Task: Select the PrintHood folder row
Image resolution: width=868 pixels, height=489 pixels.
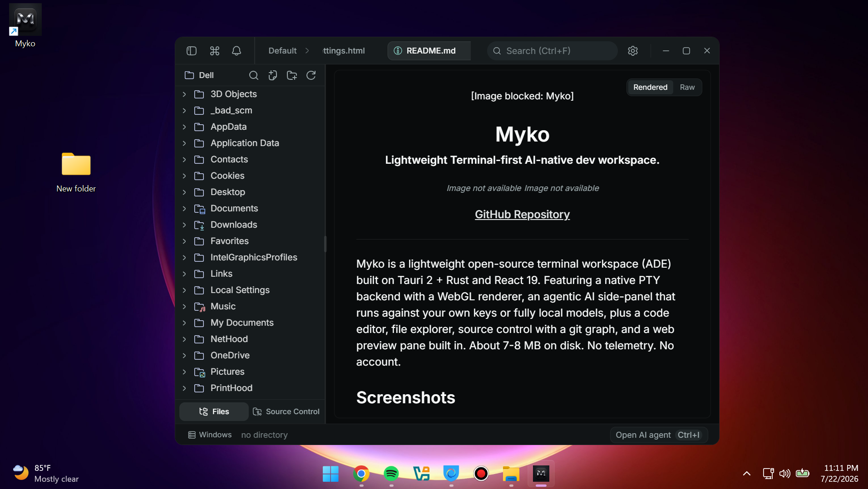Action: click(250, 388)
